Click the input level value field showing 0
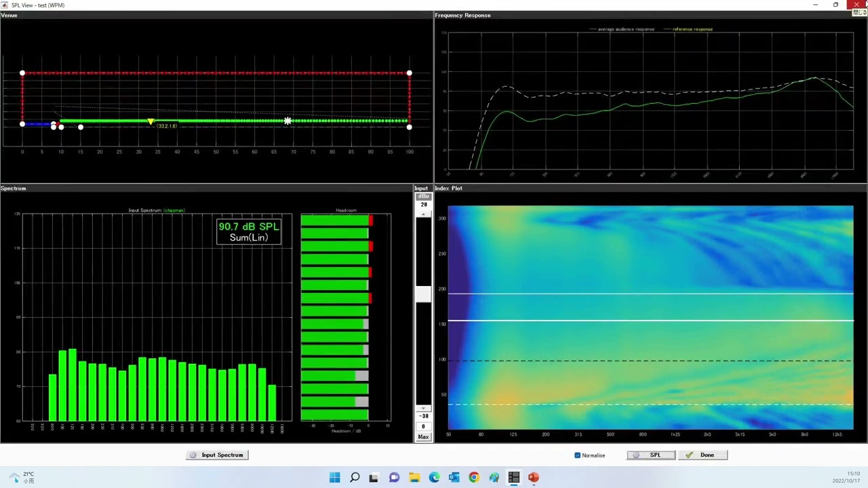 [x=423, y=427]
